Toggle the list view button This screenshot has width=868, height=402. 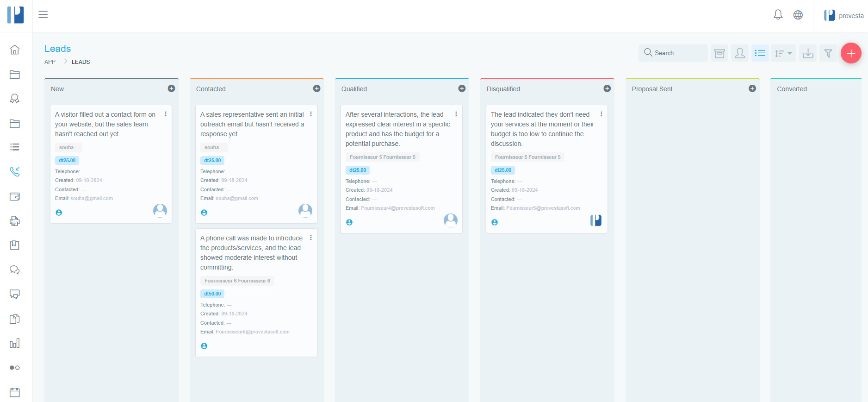tap(760, 53)
